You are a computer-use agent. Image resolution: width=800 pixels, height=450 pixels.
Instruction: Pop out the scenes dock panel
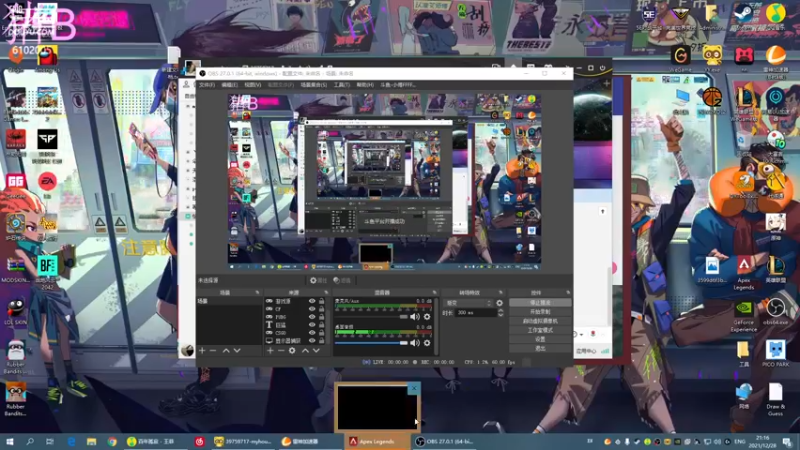[x=257, y=293]
